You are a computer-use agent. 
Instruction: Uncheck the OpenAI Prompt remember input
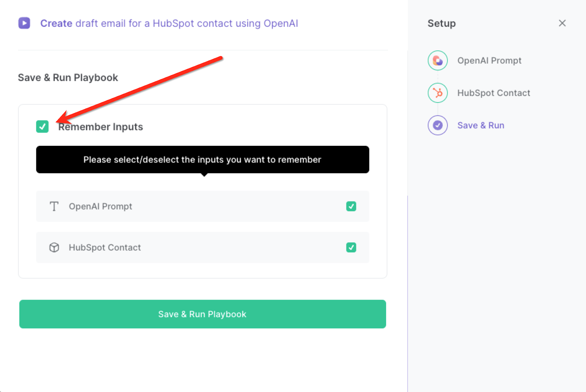(x=351, y=206)
